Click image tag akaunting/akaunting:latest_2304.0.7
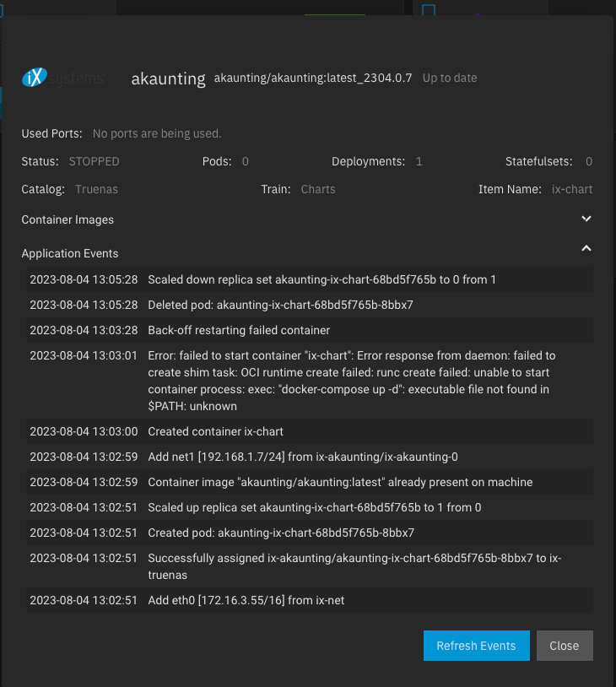The width and height of the screenshot is (616, 687). point(313,78)
